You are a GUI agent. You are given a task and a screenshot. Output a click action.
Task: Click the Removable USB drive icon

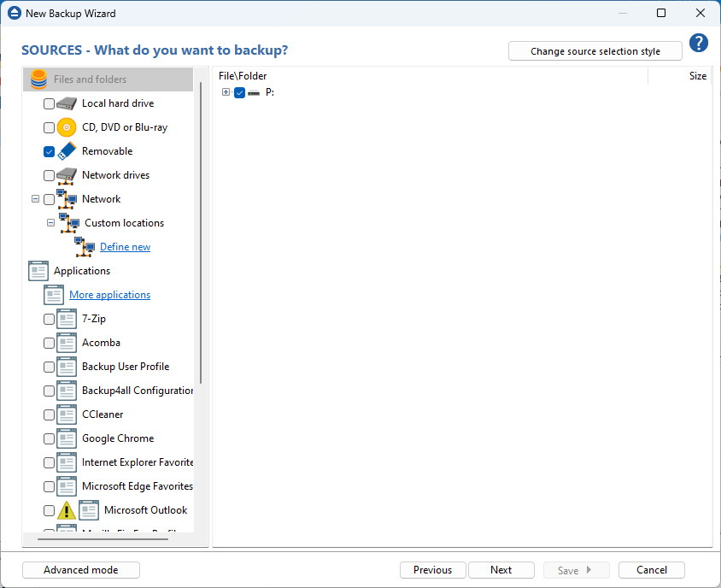[67, 151]
